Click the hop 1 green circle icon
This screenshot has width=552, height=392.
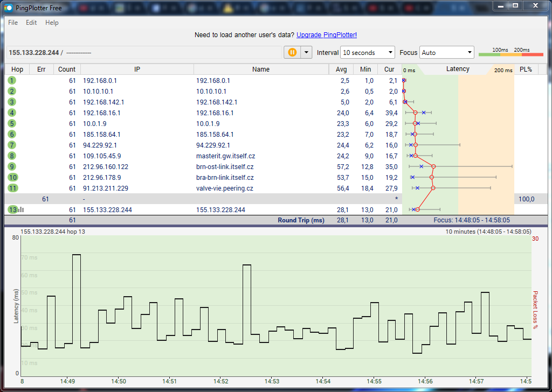tap(12, 80)
